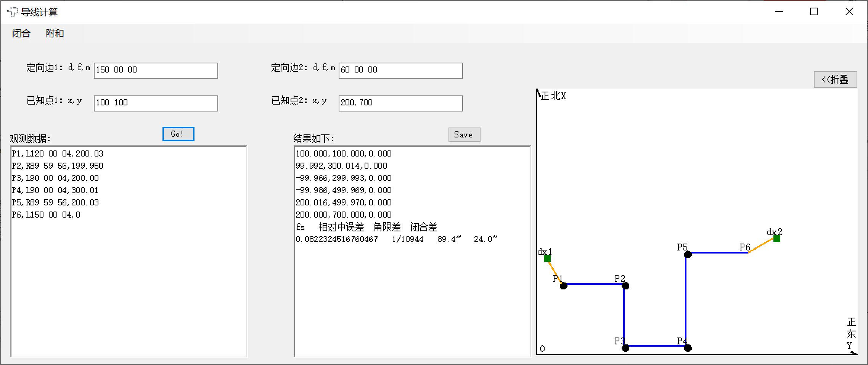Focus the 已知点2 input field
This screenshot has height=365, width=868.
401,103
